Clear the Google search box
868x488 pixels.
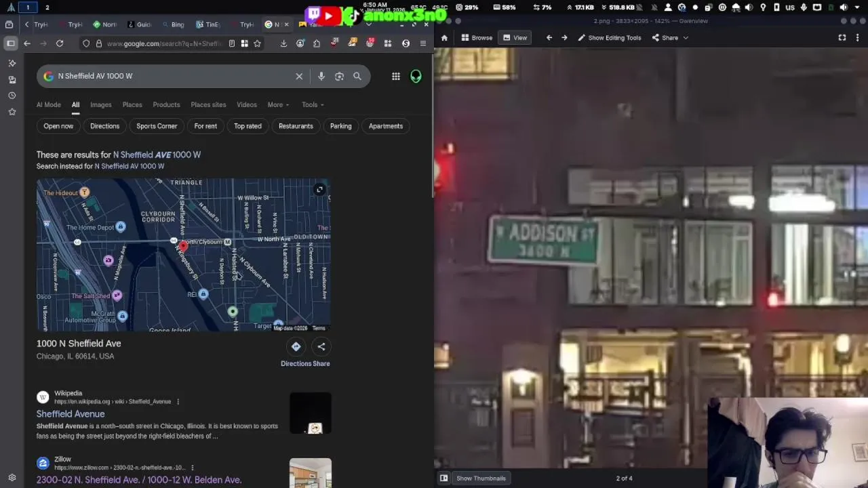click(x=299, y=76)
